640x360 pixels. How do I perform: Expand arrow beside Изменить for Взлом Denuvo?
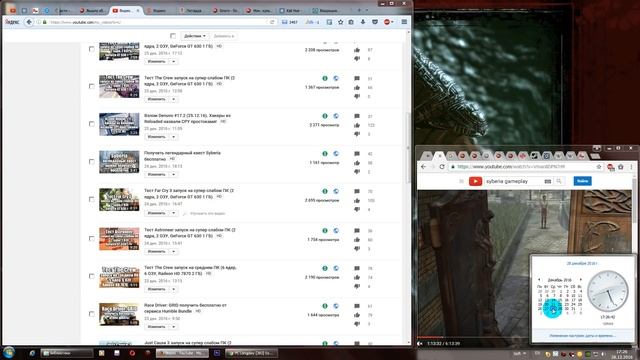pos(173,137)
